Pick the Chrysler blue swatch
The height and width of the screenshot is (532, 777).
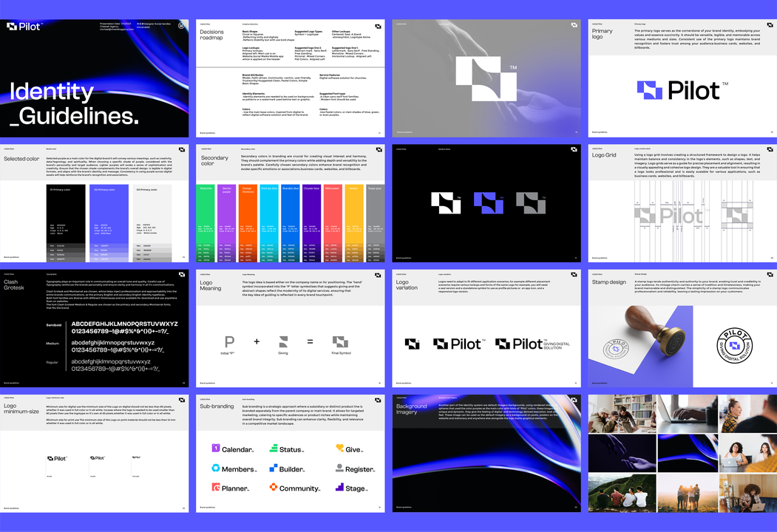pyautogui.click(x=311, y=223)
